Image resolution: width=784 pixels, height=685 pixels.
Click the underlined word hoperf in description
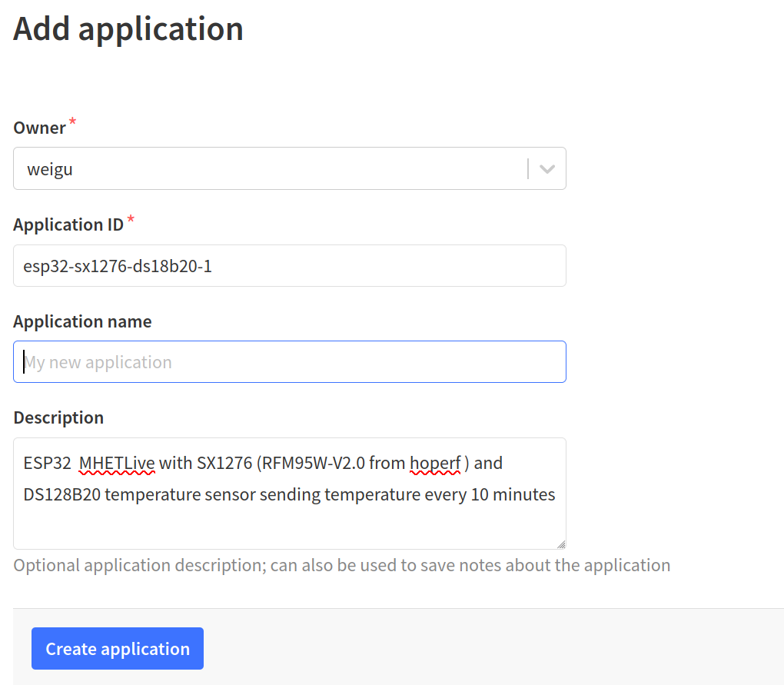click(x=435, y=464)
